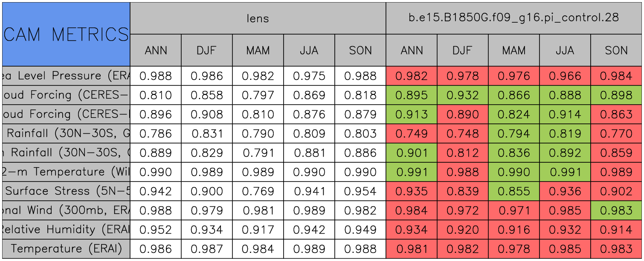Click the red 0.839 Surface Stress cell

tap(463, 191)
